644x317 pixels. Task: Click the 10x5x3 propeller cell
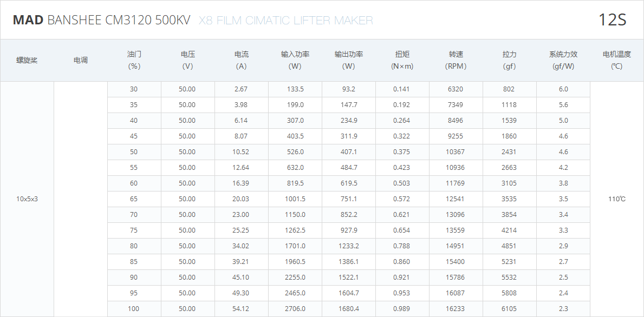coord(27,199)
